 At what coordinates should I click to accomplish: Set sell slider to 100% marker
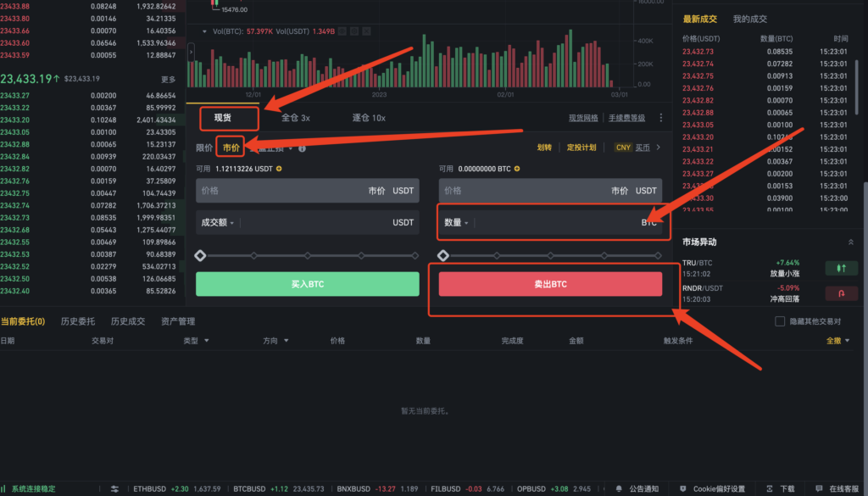658,256
